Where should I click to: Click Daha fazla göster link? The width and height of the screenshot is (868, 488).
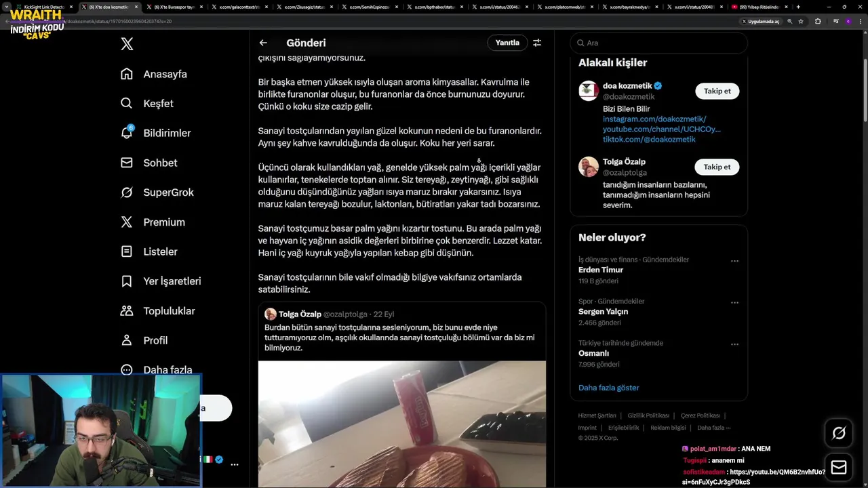click(x=608, y=388)
